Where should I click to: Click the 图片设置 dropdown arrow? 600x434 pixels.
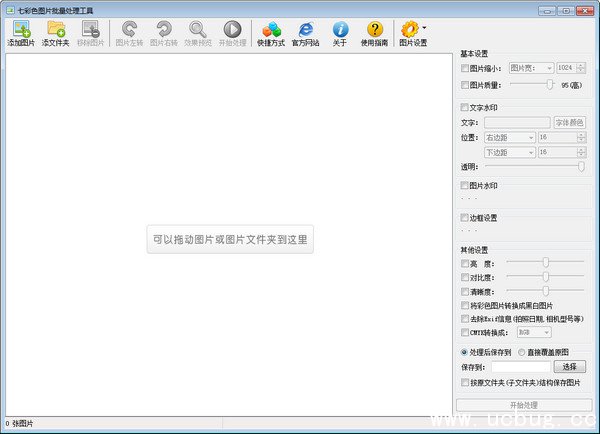[425, 28]
